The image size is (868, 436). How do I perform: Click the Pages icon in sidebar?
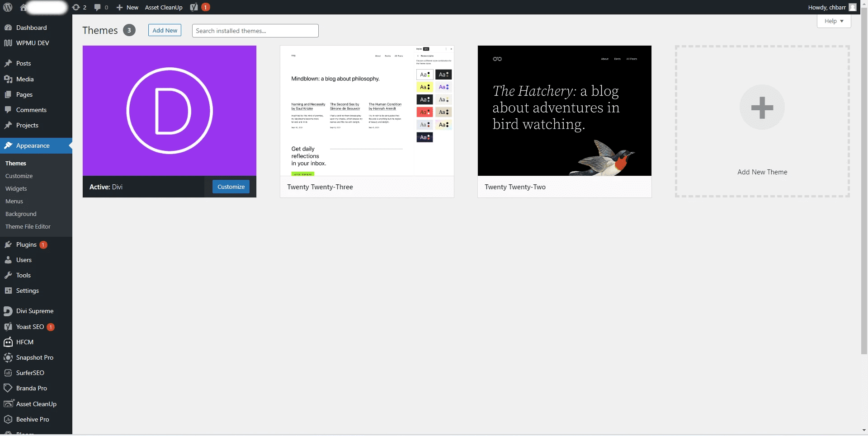[x=8, y=94]
